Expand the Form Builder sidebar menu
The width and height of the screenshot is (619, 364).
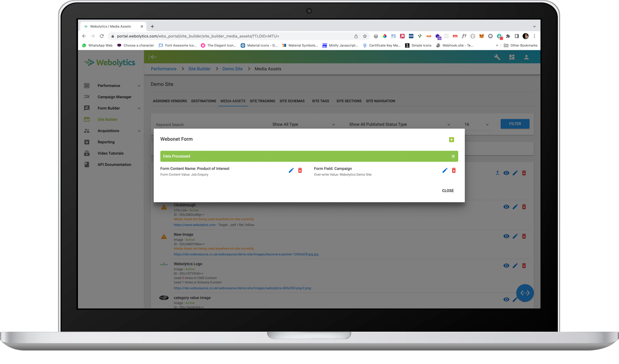[112, 108]
